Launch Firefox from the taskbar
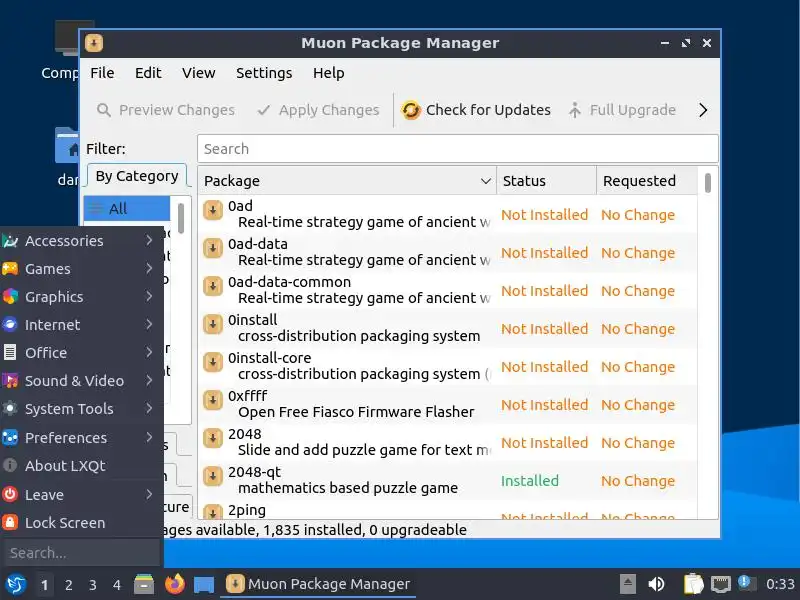 175,584
